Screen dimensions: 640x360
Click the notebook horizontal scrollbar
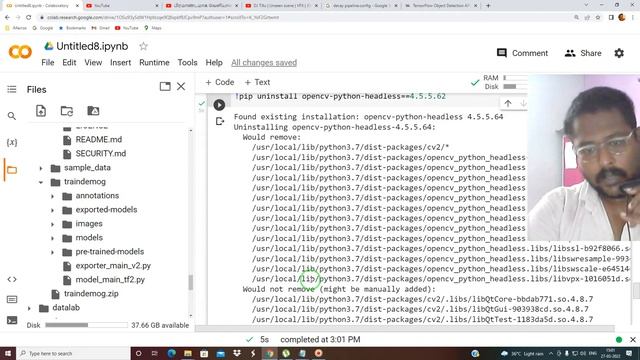[405, 328]
